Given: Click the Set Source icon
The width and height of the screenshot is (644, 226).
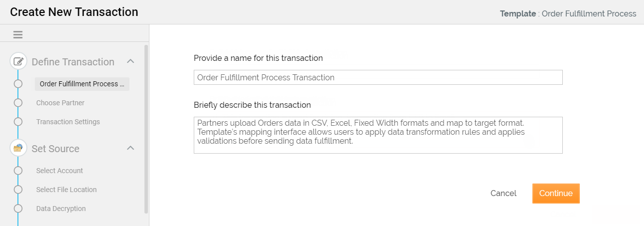Looking at the screenshot, I should coord(18,148).
